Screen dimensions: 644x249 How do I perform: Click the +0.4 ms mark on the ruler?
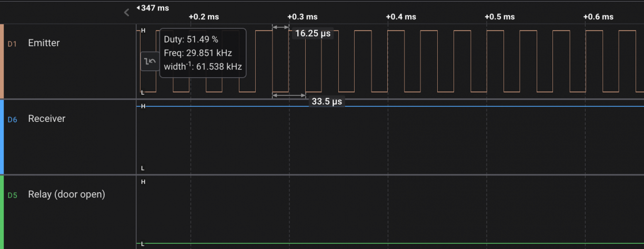coord(401,17)
